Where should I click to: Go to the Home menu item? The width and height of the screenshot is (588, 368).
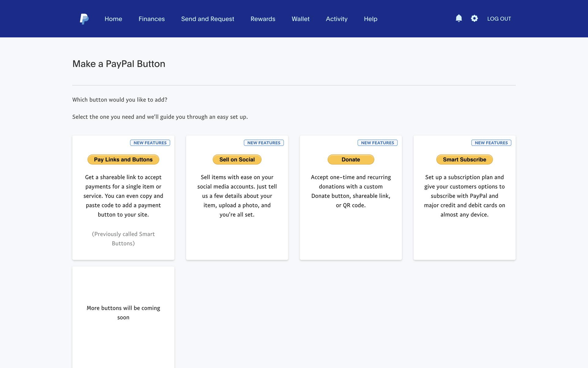click(x=113, y=19)
